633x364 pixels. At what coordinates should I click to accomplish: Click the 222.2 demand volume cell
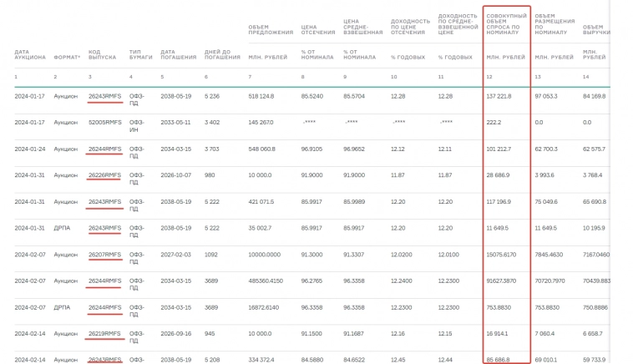(x=495, y=122)
